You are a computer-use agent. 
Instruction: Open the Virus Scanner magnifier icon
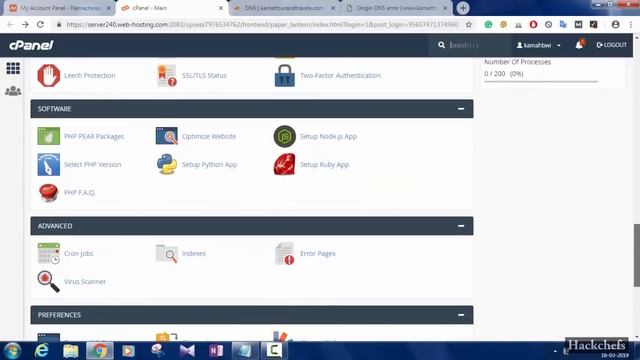coord(49,282)
